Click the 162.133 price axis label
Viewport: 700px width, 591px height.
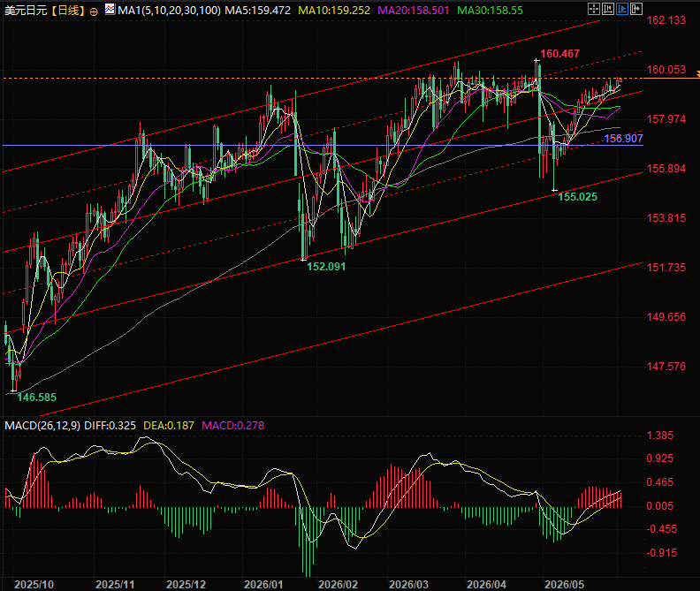coord(666,19)
